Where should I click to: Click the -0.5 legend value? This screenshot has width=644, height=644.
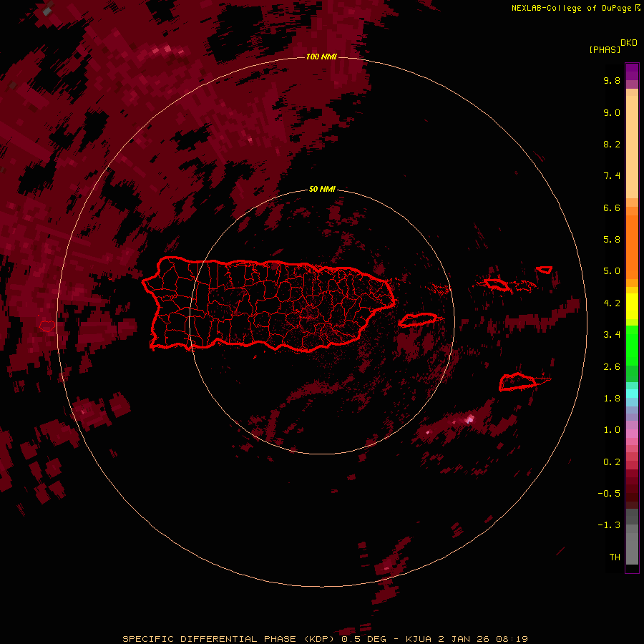609,494
